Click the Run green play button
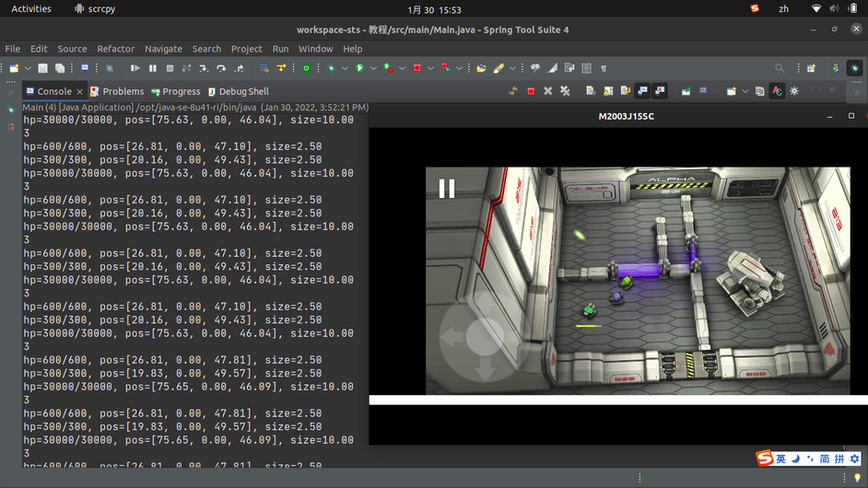Screen dimensions: 868x488 pyautogui.click(x=359, y=68)
